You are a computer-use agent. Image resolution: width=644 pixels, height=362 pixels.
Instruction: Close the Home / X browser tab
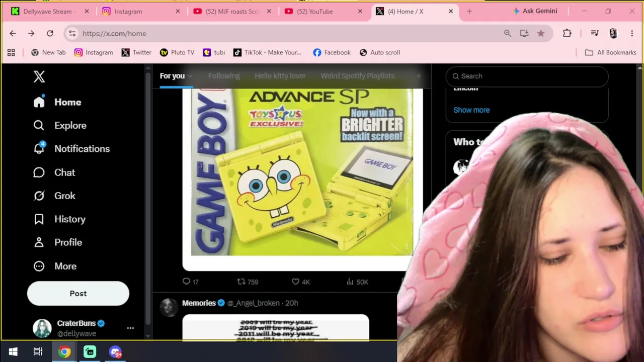[451, 11]
